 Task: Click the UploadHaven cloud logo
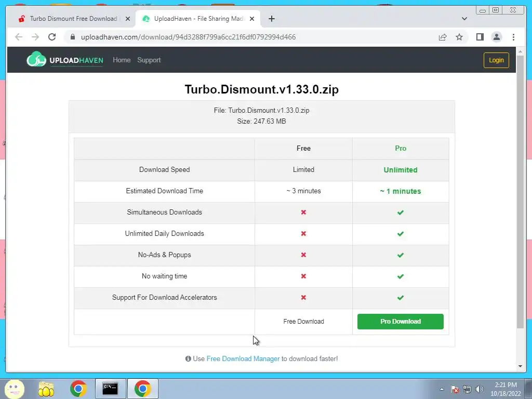point(65,60)
